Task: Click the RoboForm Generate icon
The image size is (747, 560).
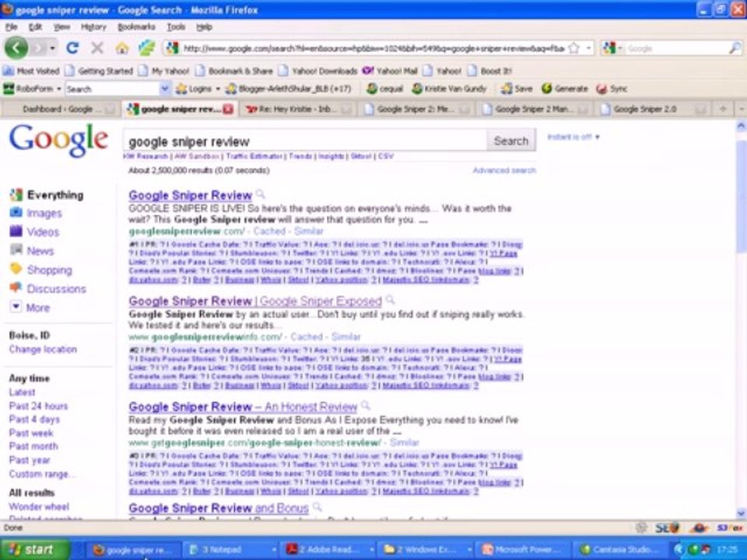Action: (565, 89)
